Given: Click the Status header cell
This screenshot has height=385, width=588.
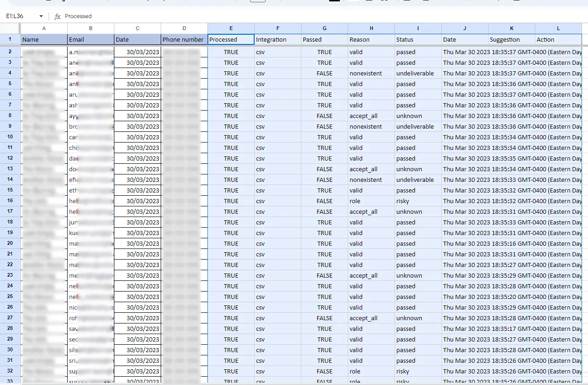Looking at the screenshot, I should 418,39.
